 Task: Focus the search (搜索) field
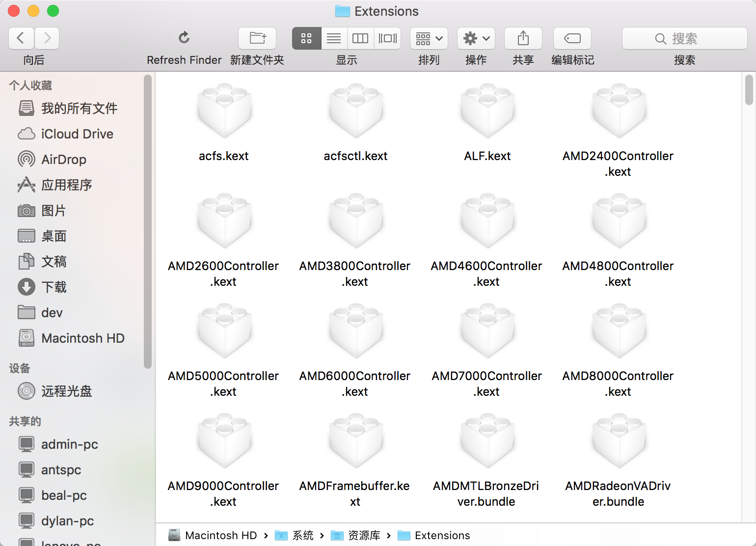click(x=685, y=38)
